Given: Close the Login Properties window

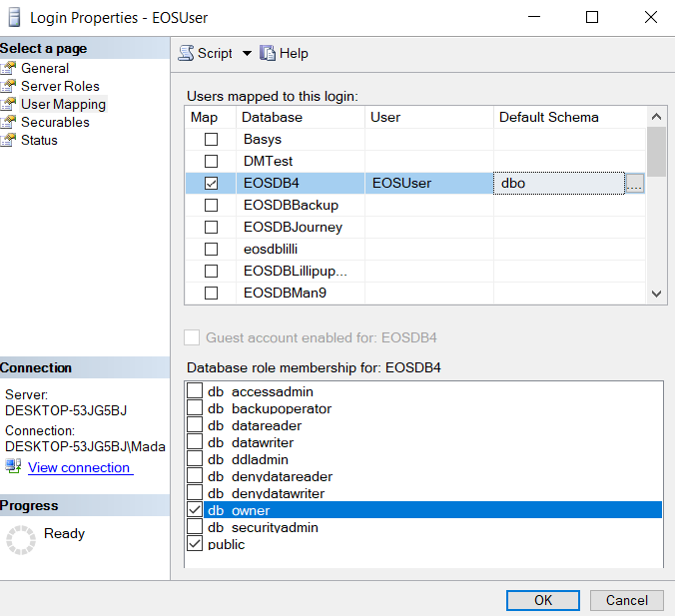Looking at the screenshot, I should click(x=651, y=17).
